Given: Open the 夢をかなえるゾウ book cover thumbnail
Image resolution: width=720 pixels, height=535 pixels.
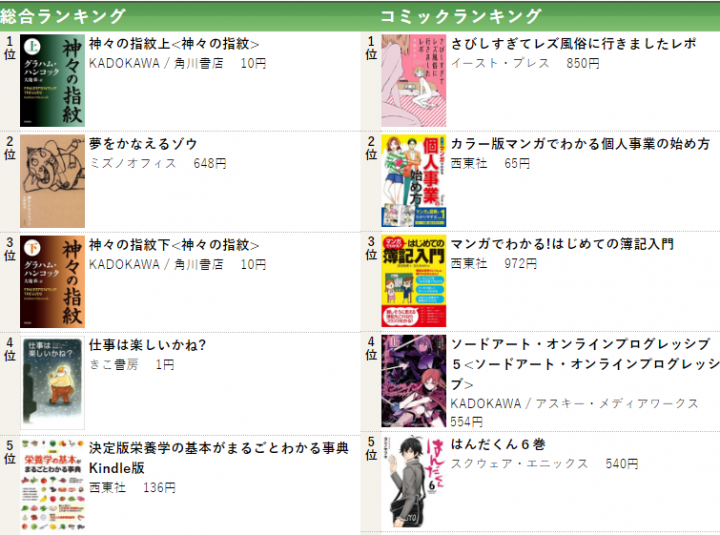Looking at the screenshot, I should click(x=52, y=181).
